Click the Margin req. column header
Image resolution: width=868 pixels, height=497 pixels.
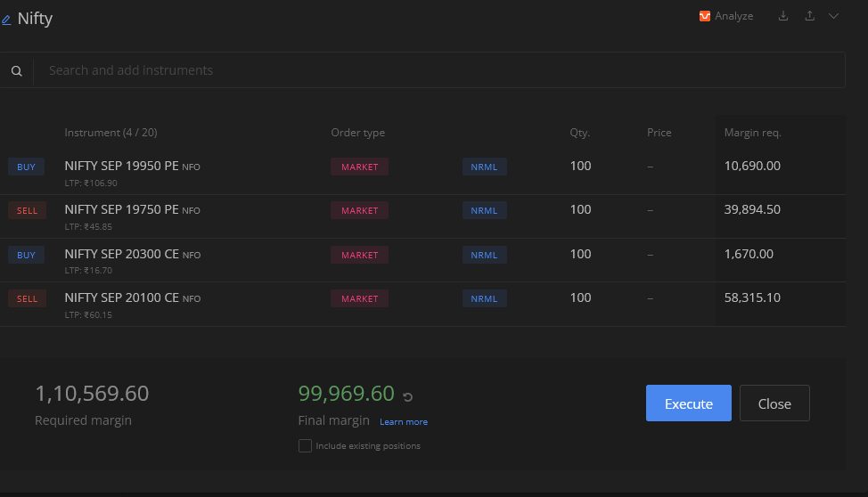coord(752,133)
